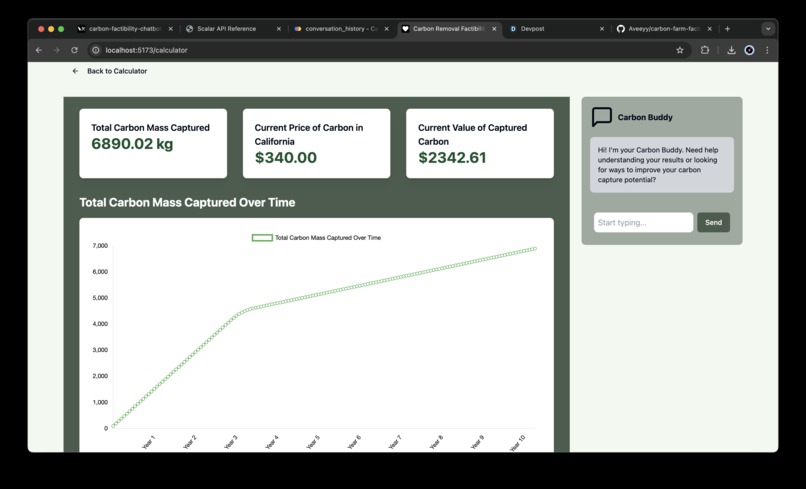Open the three-dot browser menu

click(x=767, y=50)
